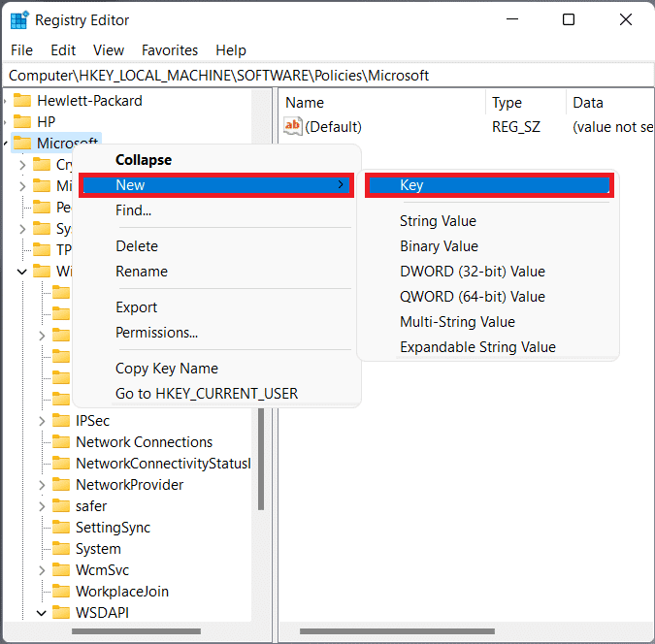Click the NetworkProvider folder icon

61,485
